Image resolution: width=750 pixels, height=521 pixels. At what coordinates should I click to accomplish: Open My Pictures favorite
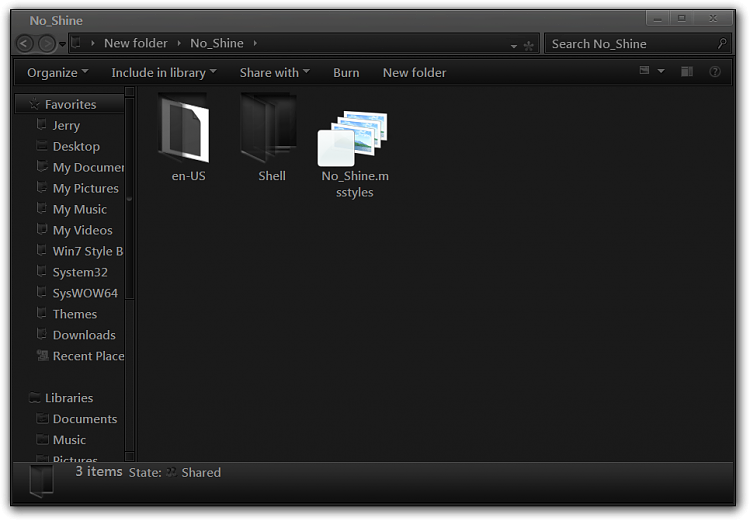[x=86, y=188]
